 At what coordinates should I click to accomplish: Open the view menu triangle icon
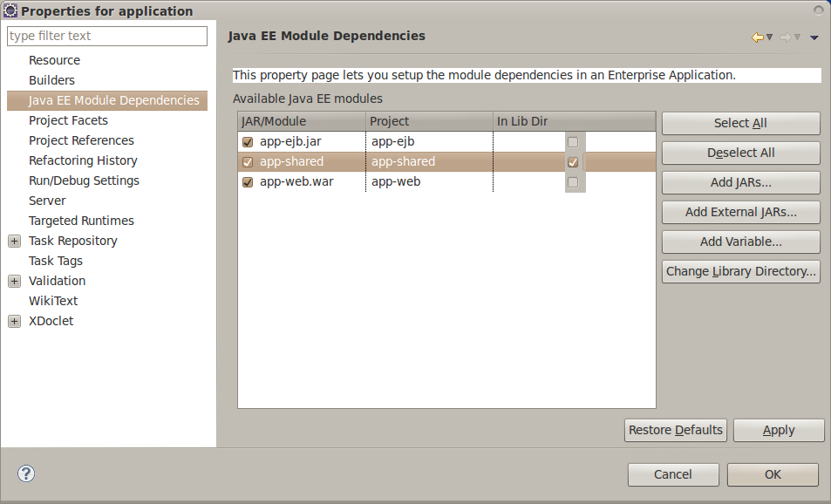pos(814,37)
